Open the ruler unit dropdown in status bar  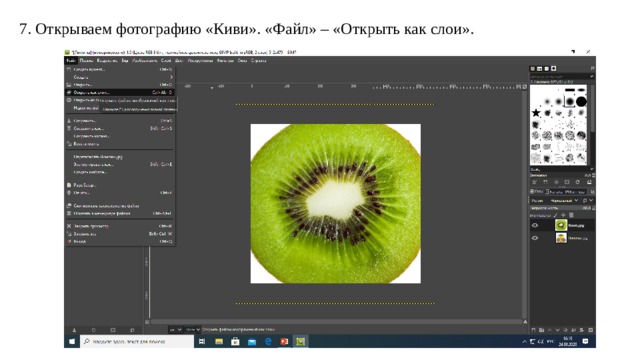(x=176, y=329)
